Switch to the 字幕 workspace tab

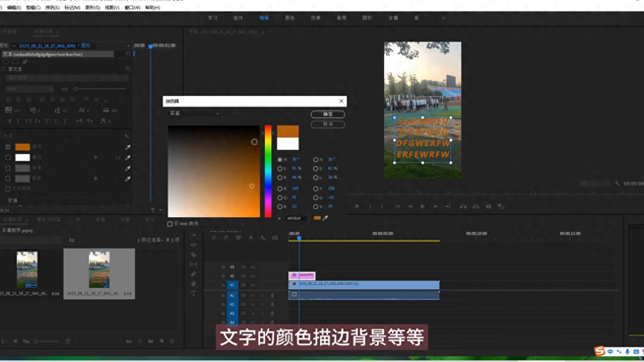(393, 18)
